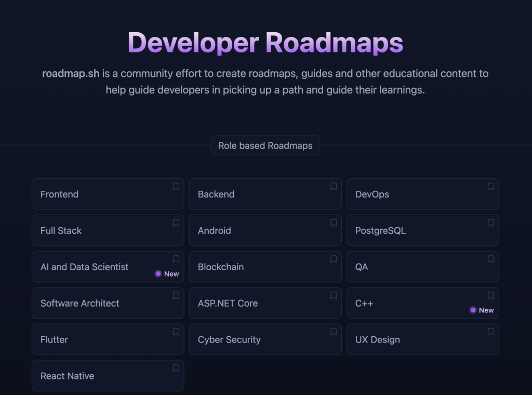Image resolution: width=532 pixels, height=395 pixels.
Task: Click the bold roadmap.sh text
Action: (71, 74)
